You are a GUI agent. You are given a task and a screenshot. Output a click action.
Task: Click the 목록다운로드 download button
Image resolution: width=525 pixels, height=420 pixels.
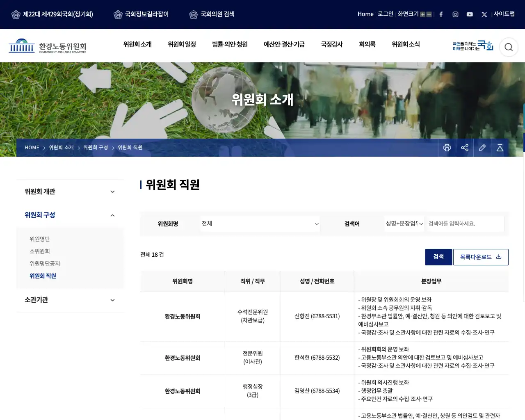(481, 257)
